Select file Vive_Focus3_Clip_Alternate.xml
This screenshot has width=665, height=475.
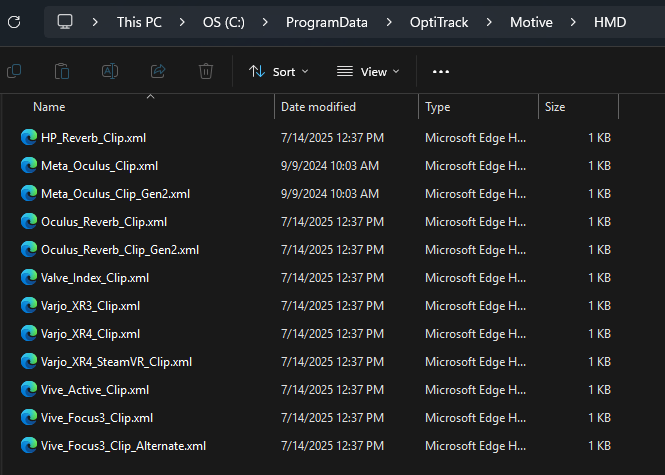[x=123, y=446]
